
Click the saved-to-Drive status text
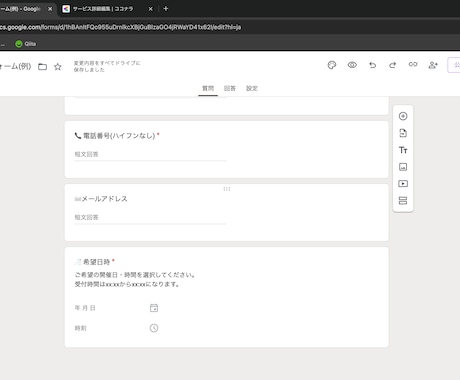pyautogui.click(x=107, y=66)
